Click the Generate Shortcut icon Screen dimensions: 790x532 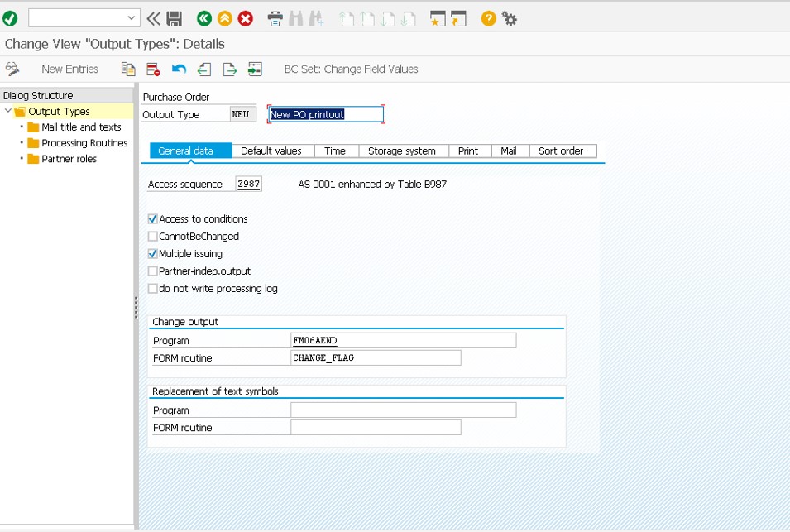point(458,19)
